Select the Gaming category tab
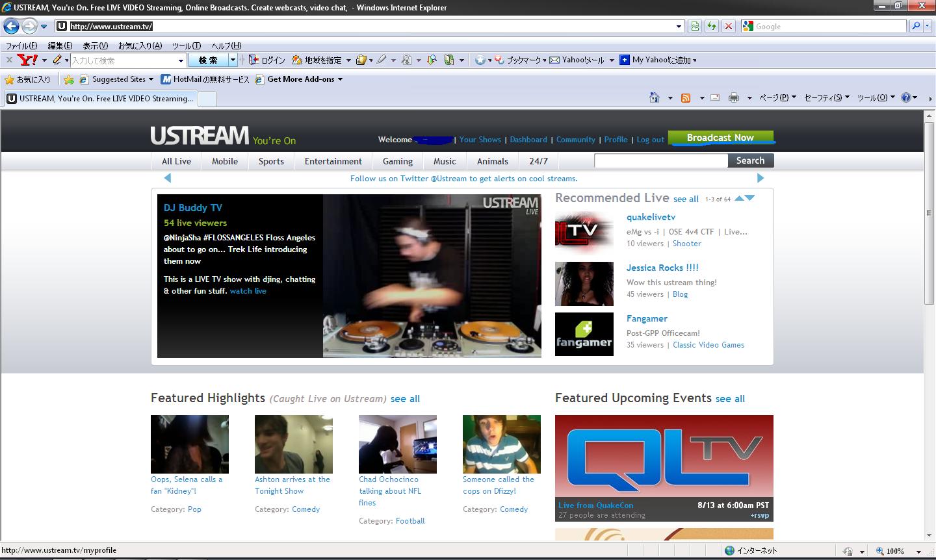936x560 pixels. pos(398,161)
